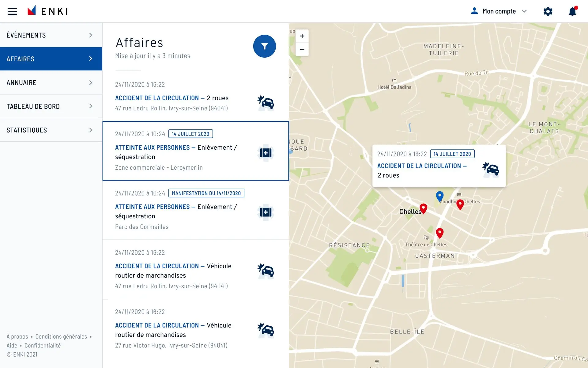Click the accident icon on 47 rue Ledru Rollin marchandises affaire

(266, 271)
